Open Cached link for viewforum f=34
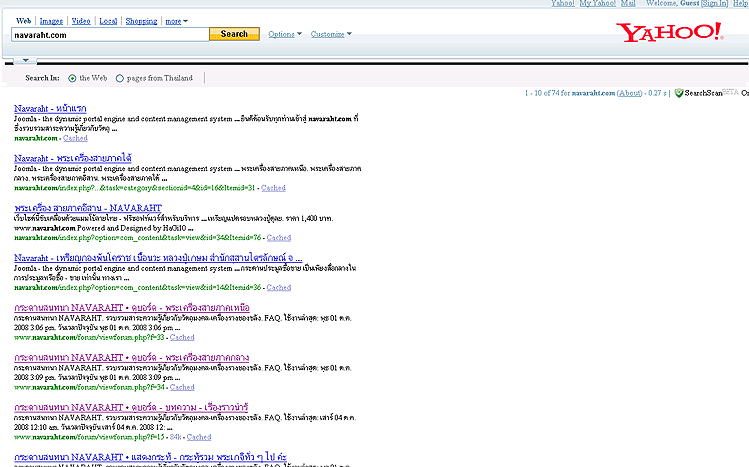749x467 pixels. click(x=182, y=387)
